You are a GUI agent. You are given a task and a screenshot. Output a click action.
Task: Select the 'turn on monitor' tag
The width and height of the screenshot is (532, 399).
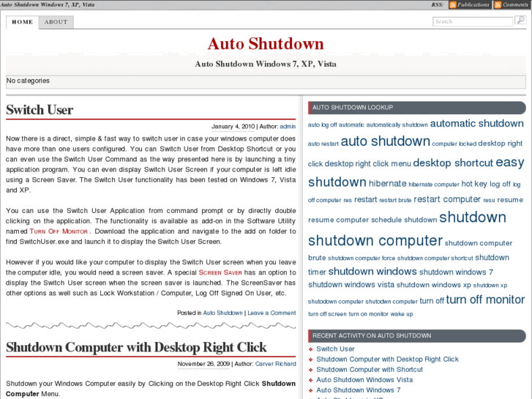(368, 314)
